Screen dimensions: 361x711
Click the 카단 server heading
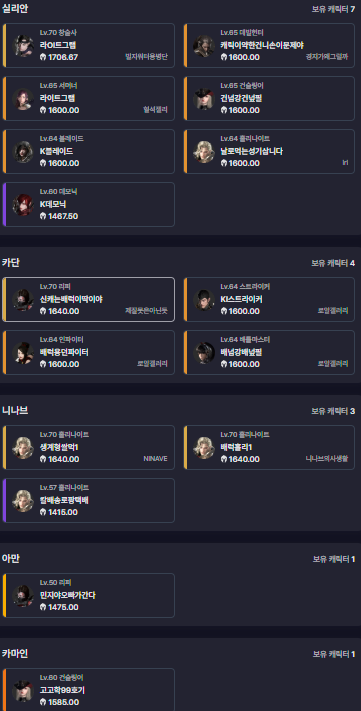point(11,263)
